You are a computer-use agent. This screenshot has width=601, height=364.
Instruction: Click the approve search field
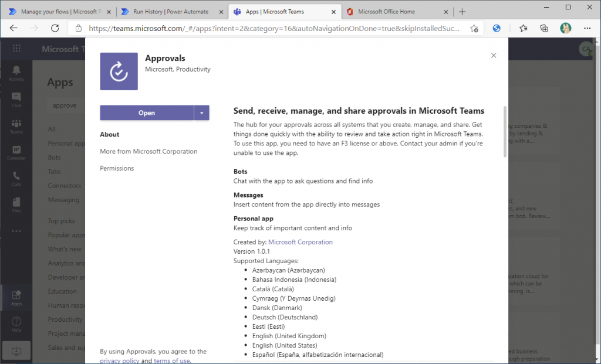(66, 106)
